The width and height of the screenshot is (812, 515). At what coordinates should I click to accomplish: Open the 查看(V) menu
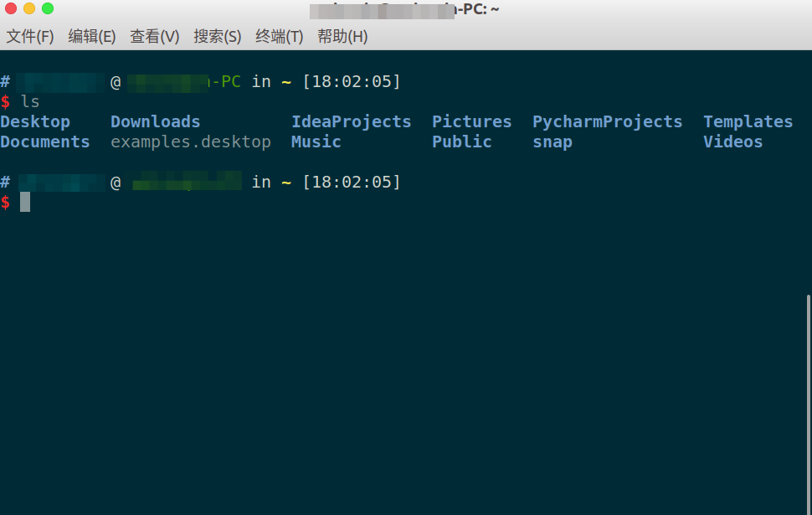coord(155,37)
